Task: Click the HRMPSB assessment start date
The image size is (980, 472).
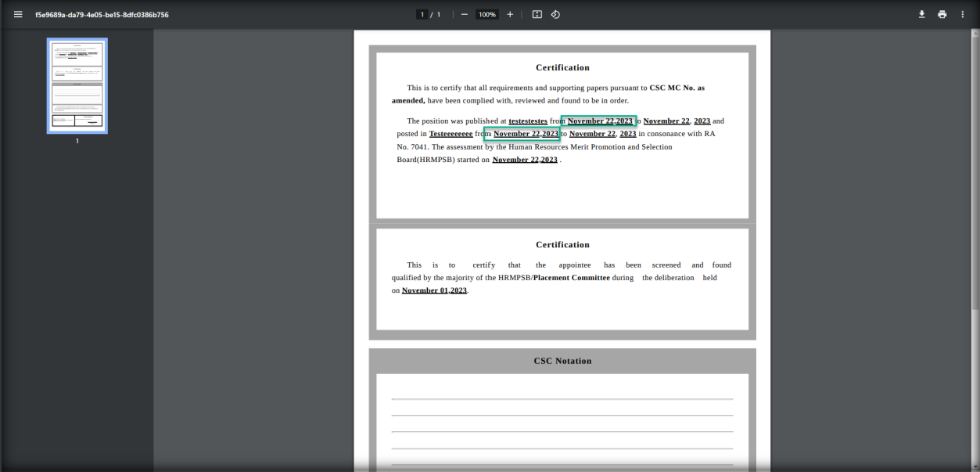Action: pyautogui.click(x=525, y=160)
